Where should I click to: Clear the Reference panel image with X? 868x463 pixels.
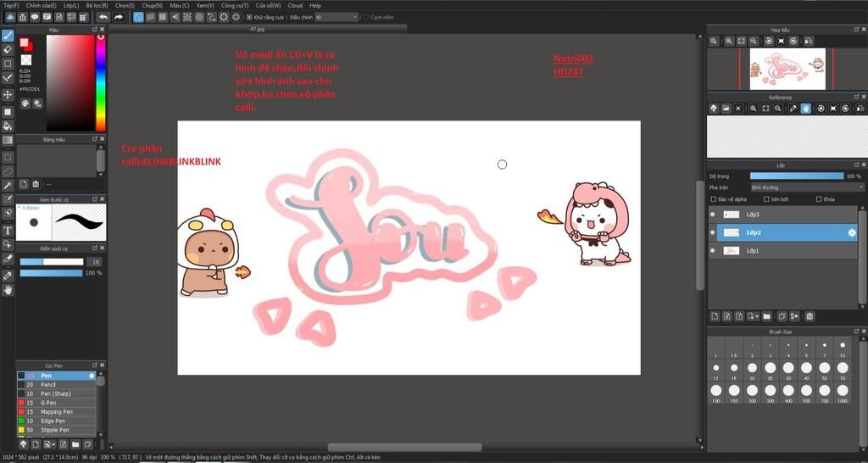tap(738, 109)
